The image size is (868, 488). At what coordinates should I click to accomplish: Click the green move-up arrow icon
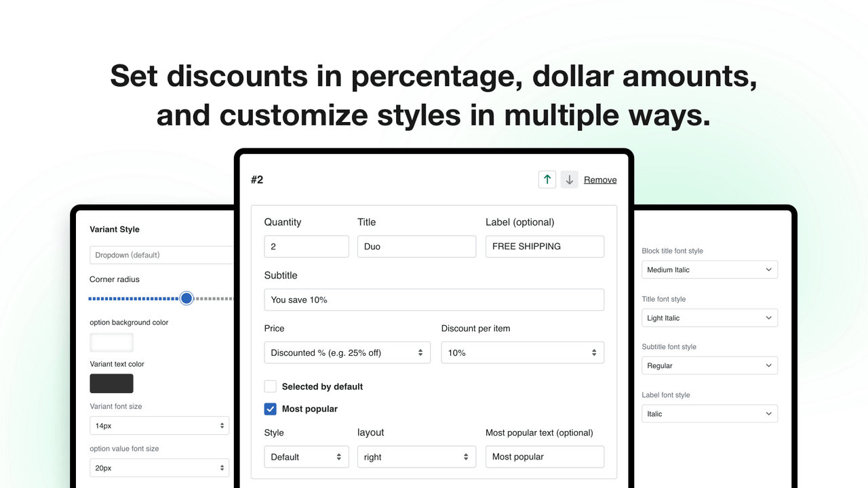(547, 179)
